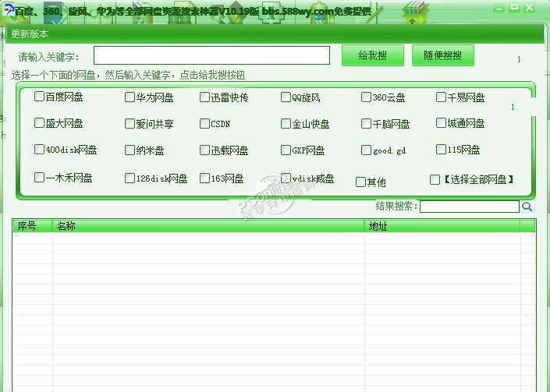Image resolution: width=550 pixels, height=392 pixels.
Task: Check the 360云盘 box
Action: (366, 97)
